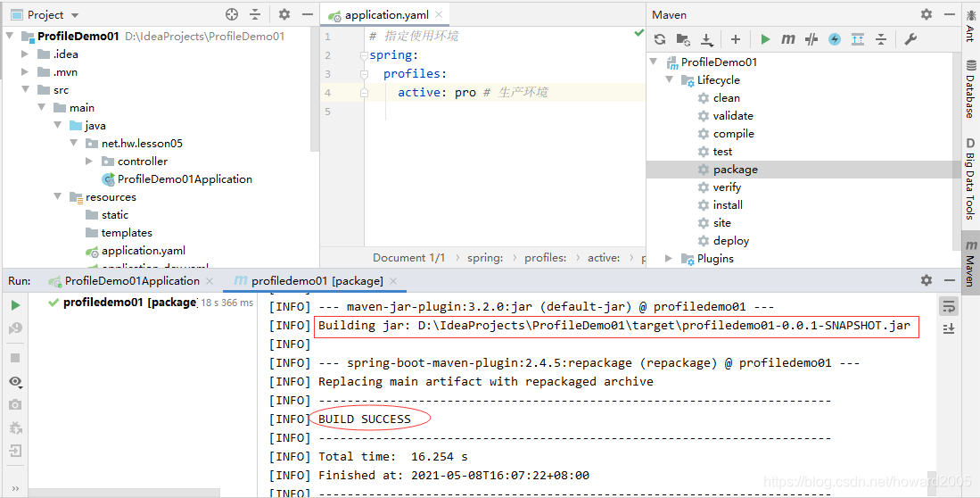Select the verify lifecycle goal

(x=727, y=187)
